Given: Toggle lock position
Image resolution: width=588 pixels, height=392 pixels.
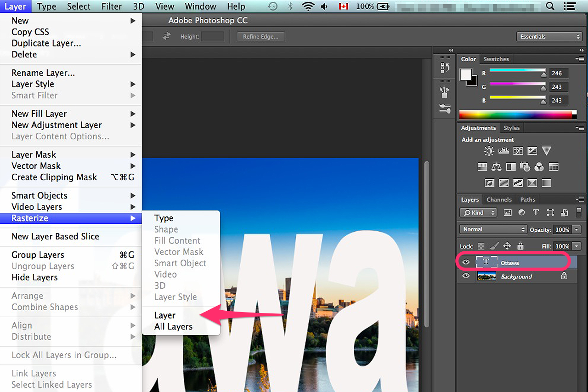Looking at the screenshot, I should point(507,246).
